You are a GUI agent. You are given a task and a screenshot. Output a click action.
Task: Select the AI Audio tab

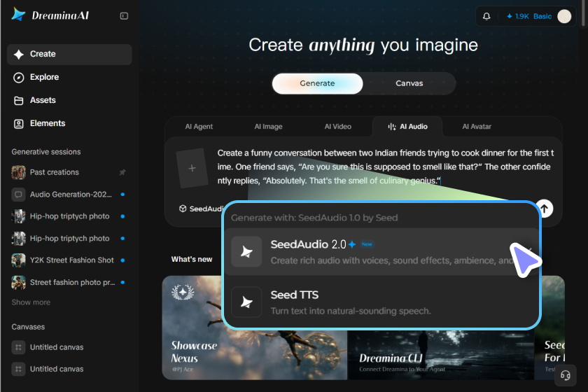(x=407, y=127)
